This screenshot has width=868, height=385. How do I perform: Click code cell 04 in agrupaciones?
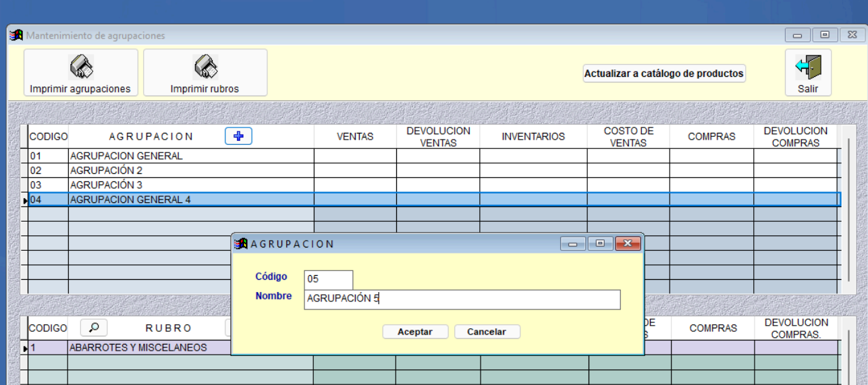pyautogui.click(x=48, y=200)
